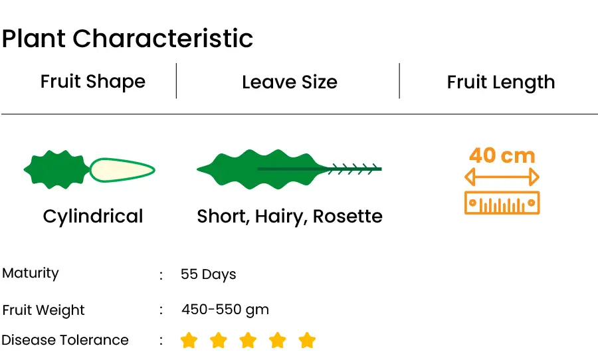Image resolution: width=598 pixels, height=364 pixels.
Task: Click the 55 Days maturity value
Action: point(208,274)
